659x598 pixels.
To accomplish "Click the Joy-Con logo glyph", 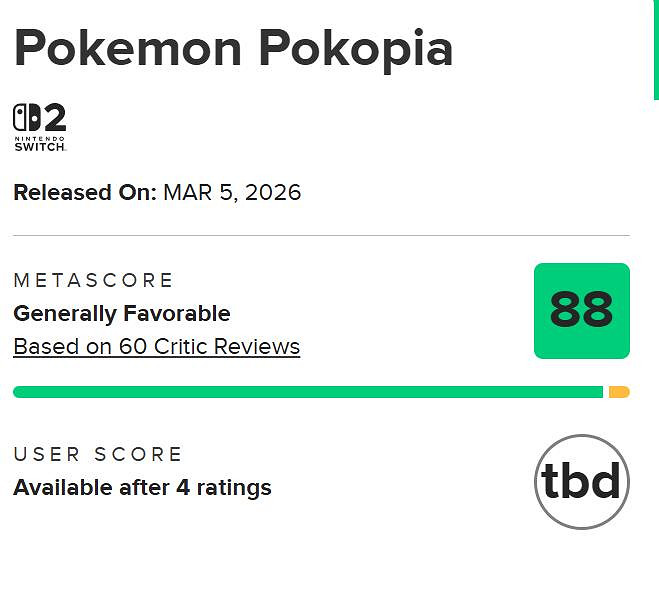I will tap(26, 118).
